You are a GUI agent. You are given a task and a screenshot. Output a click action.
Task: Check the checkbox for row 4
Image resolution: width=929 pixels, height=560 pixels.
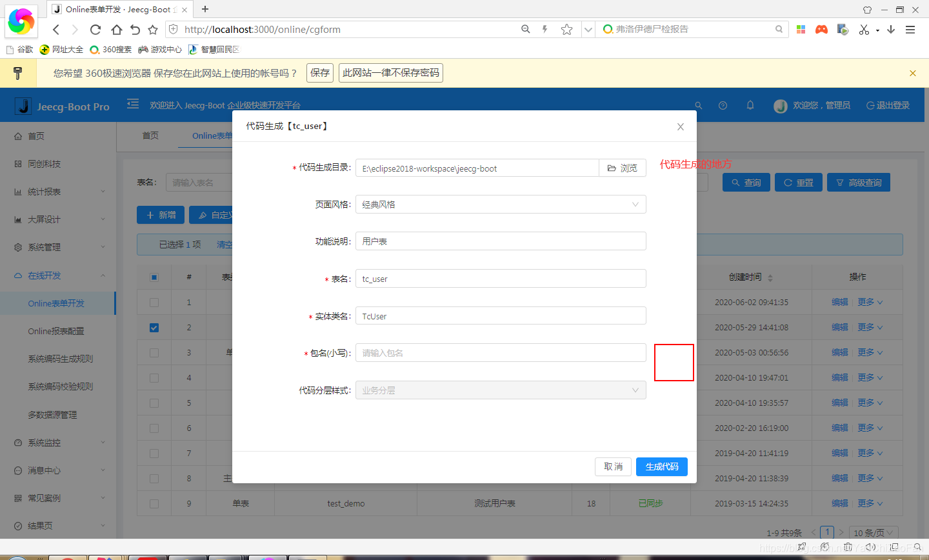(x=154, y=378)
